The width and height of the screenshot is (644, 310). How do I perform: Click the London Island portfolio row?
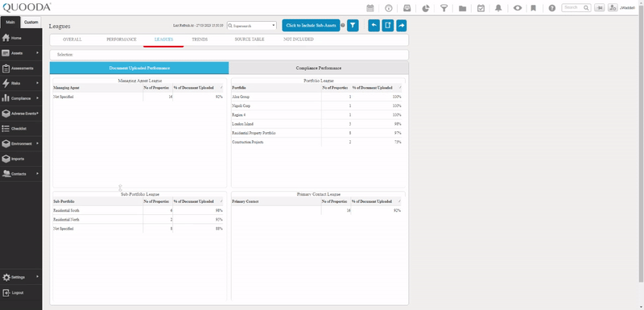tap(316, 123)
